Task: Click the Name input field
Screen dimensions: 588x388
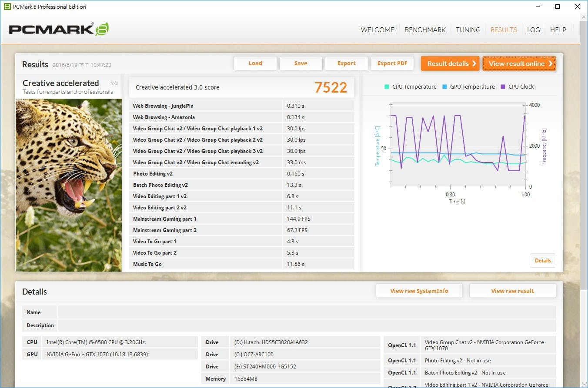Action: click(x=307, y=312)
